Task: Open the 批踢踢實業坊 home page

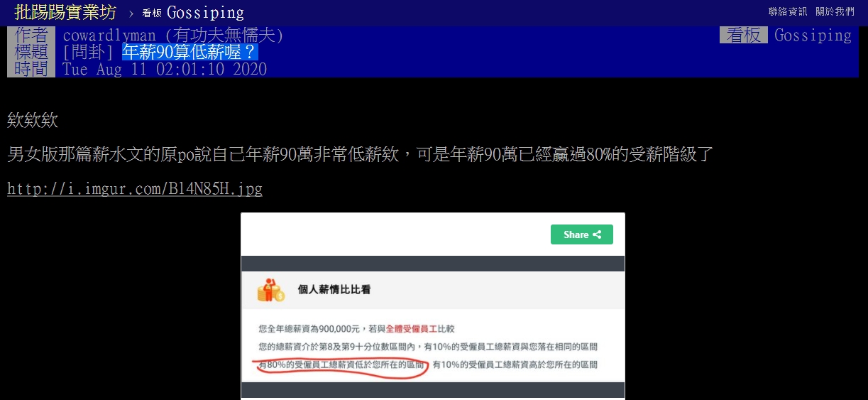Action: point(65,12)
